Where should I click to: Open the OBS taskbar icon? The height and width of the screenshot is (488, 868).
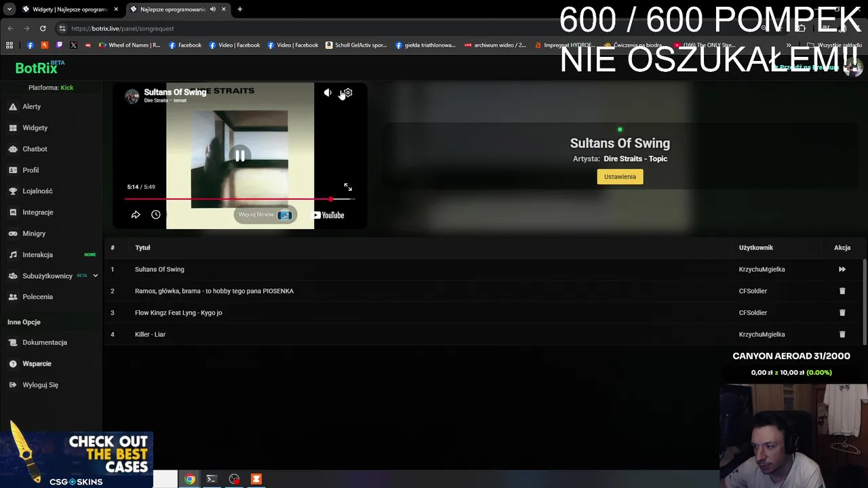coord(234,479)
